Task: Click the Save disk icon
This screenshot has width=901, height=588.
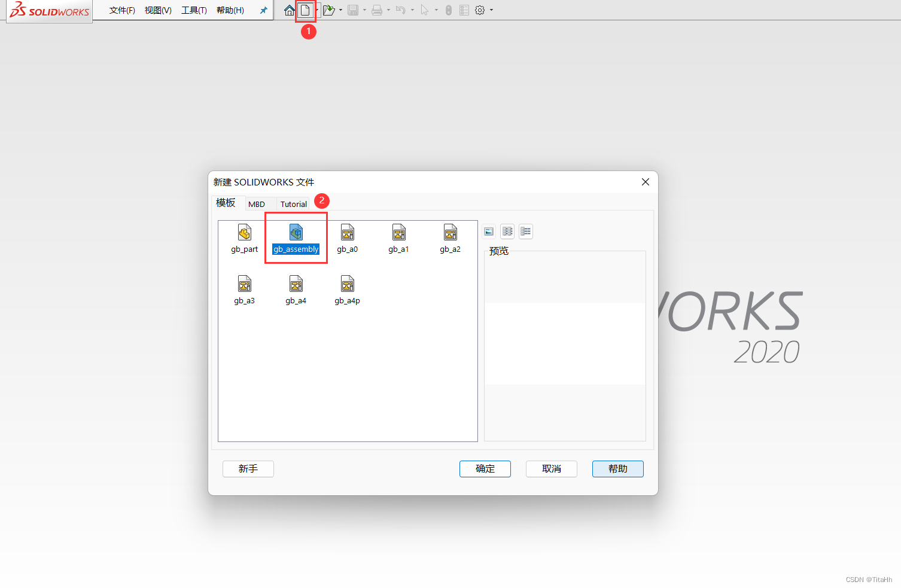Action: [x=353, y=10]
